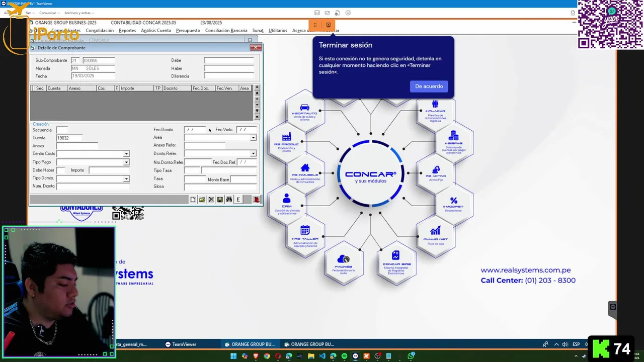Open the Reportes menu
The image size is (644, 362).
point(127,31)
